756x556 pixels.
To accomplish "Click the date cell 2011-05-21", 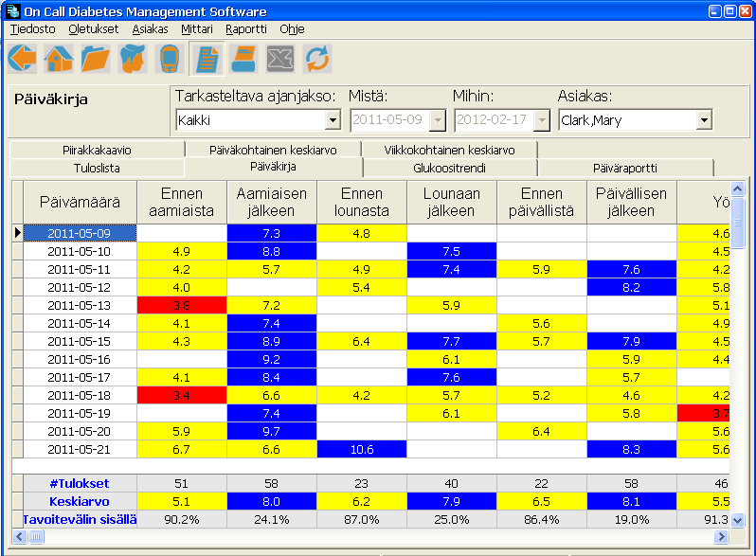I will pyautogui.click(x=80, y=449).
